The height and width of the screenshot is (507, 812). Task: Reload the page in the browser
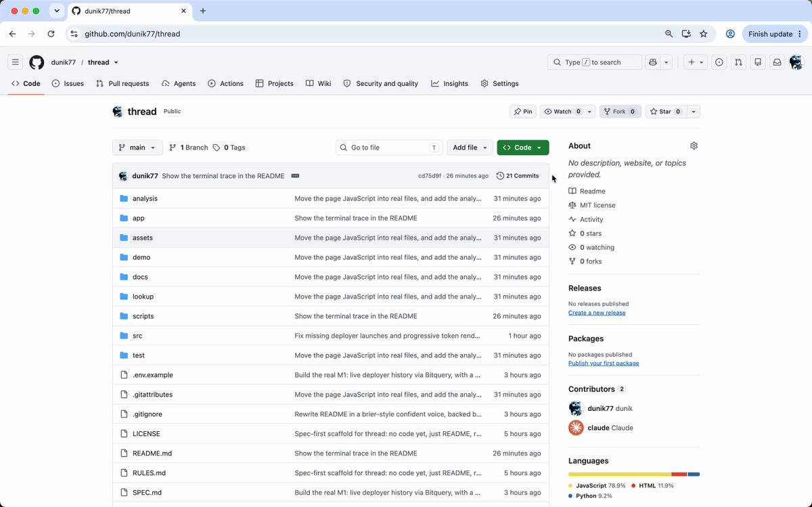(51, 34)
